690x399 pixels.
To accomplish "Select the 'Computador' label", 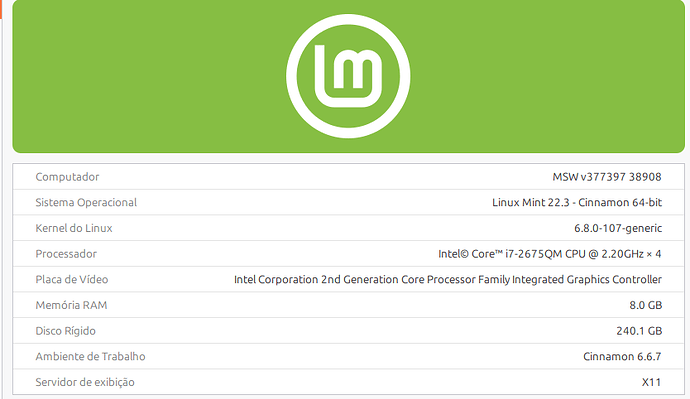I will pyautogui.click(x=67, y=177).
